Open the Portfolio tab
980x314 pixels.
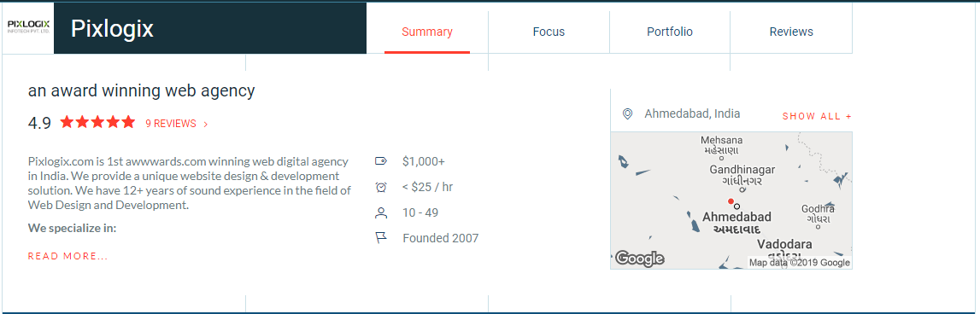point(669,32)
